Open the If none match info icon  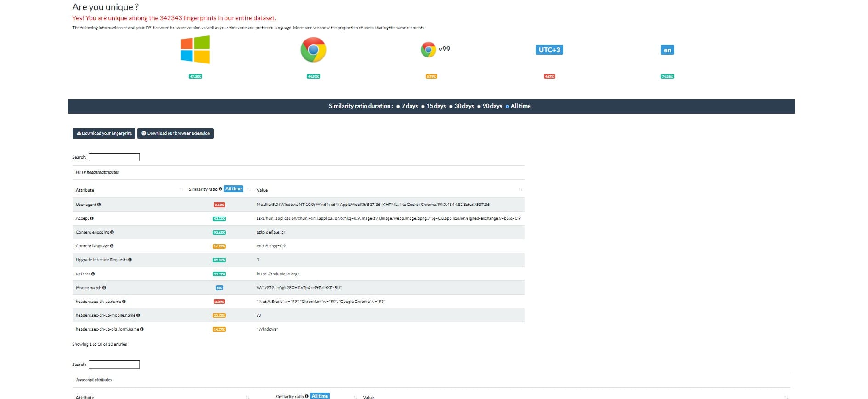[104, 288]
